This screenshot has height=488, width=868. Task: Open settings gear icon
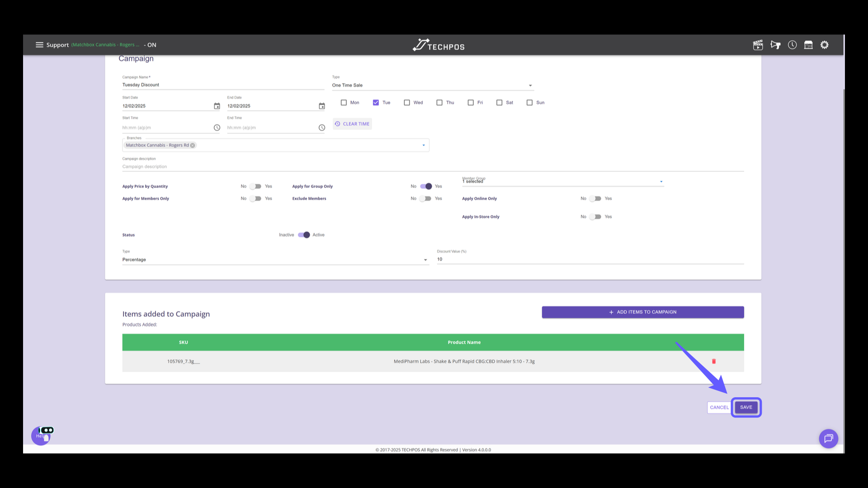825,45
